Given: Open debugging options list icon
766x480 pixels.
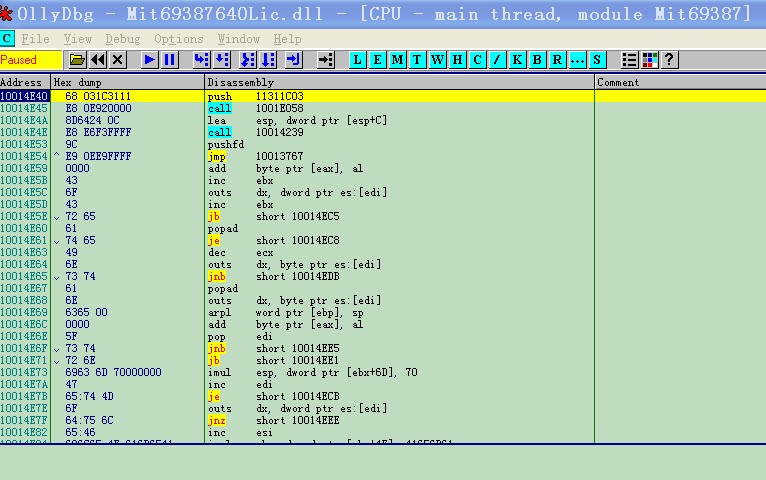Looking at the screenshot, I should [x=629, y=60].
